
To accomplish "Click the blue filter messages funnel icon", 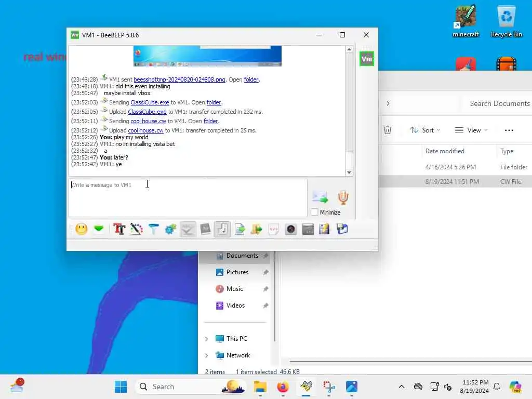I will click(x=153, y=229).
